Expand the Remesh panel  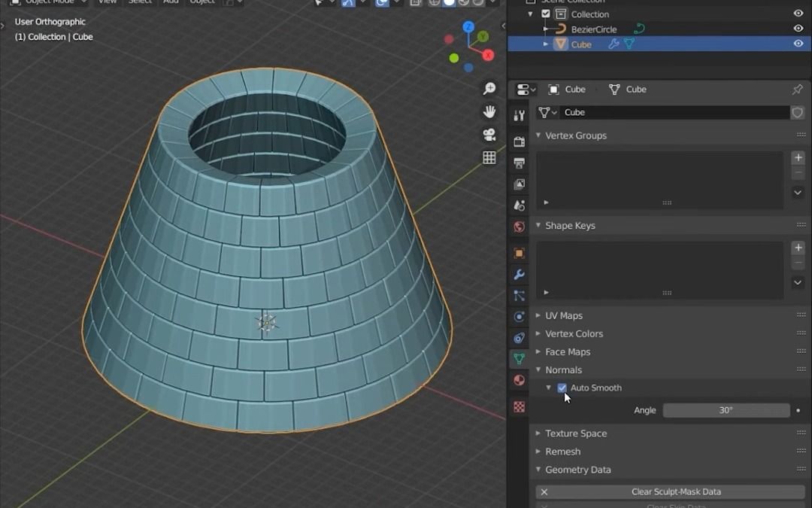point(538,452)
